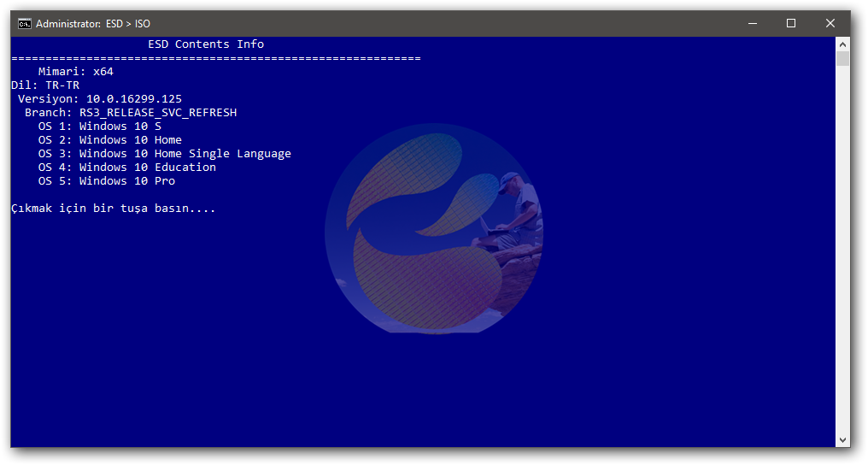
Task: Click the 'ESD Contents Info' heading
Action: point(206,44)
